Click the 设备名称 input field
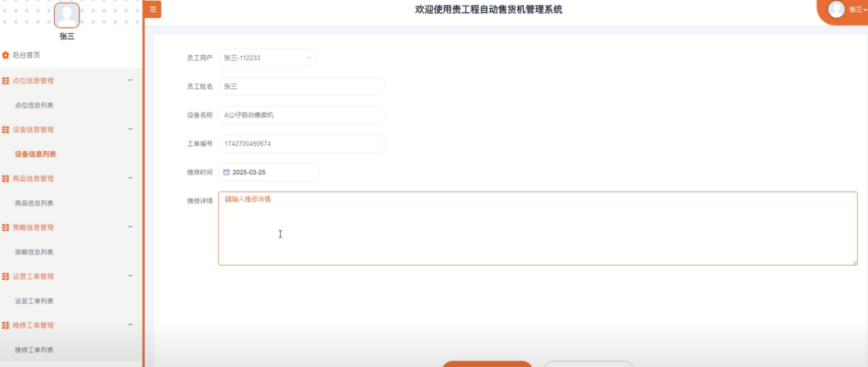 (x=301, y=115)
